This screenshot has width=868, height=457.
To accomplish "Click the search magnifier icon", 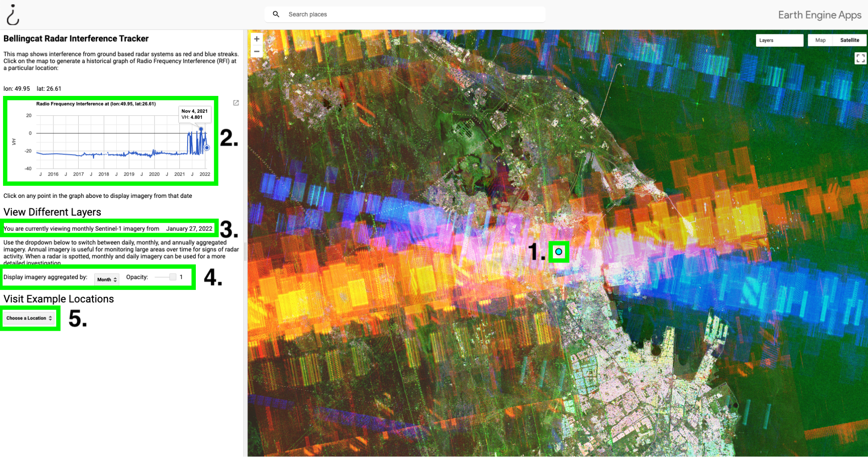I will point(276,14).
